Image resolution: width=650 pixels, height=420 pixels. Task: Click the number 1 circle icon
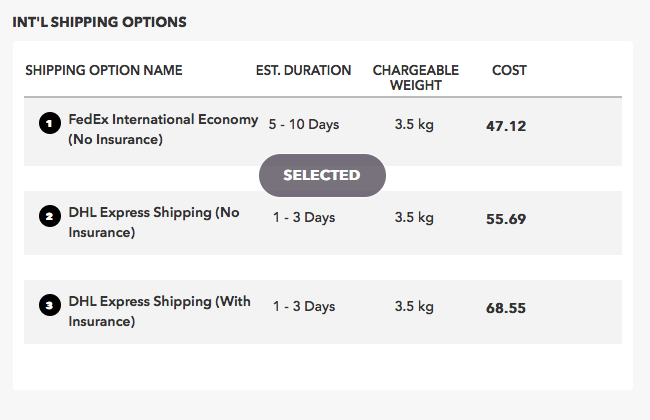(50, 124)
